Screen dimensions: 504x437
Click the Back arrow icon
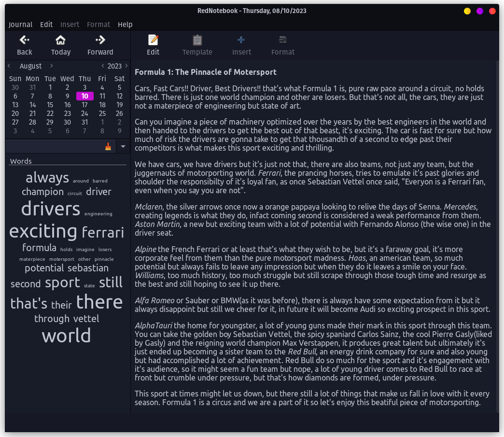pyautogui.click(x=24, y=40)
